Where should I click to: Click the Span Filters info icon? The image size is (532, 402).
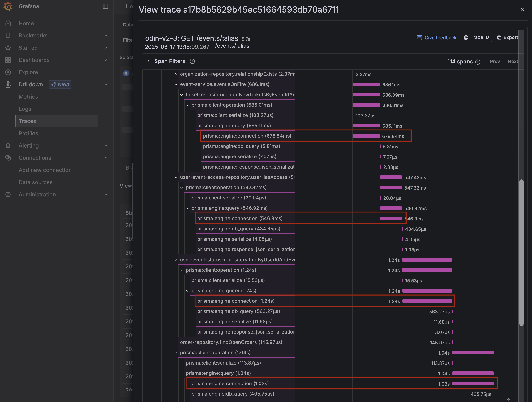[192, 61]
